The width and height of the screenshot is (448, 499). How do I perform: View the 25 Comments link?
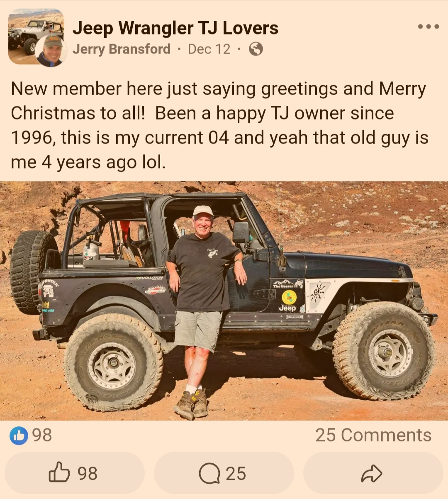373,435
